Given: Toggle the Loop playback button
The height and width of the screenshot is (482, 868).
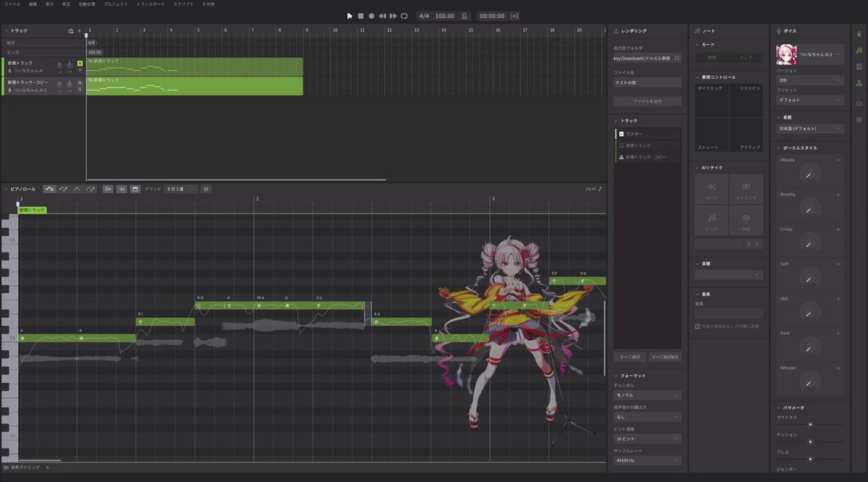Looking at the screenshot, I should tap(404, 16).
